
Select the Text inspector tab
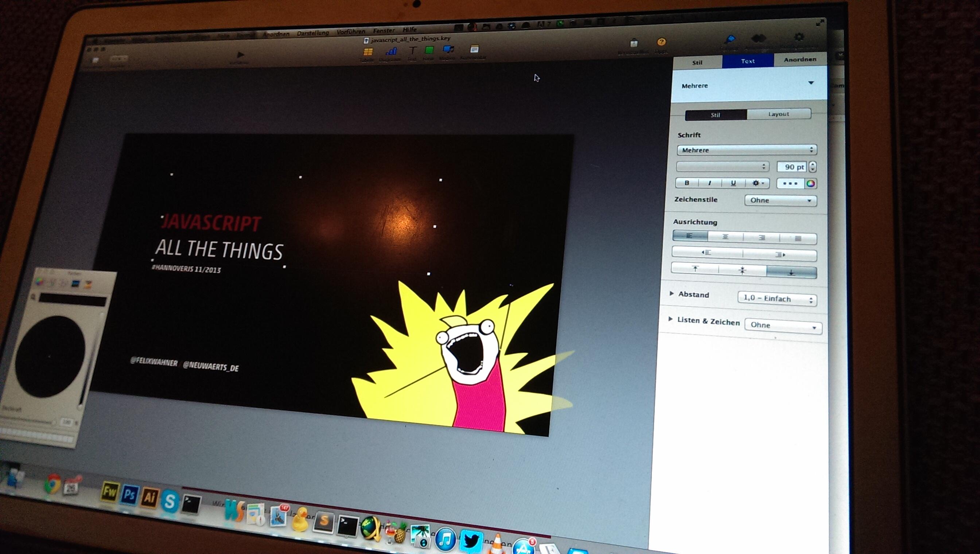pos(748,61)
